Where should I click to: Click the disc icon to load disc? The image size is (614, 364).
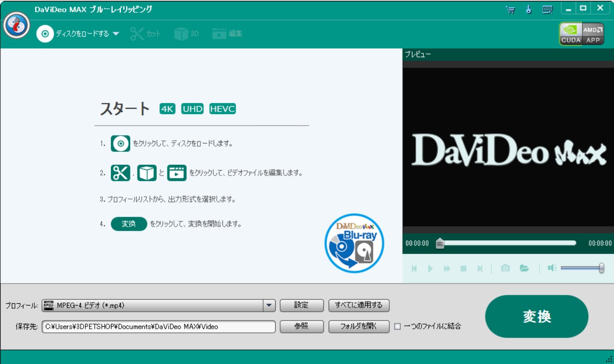click(x=45, y=33)
